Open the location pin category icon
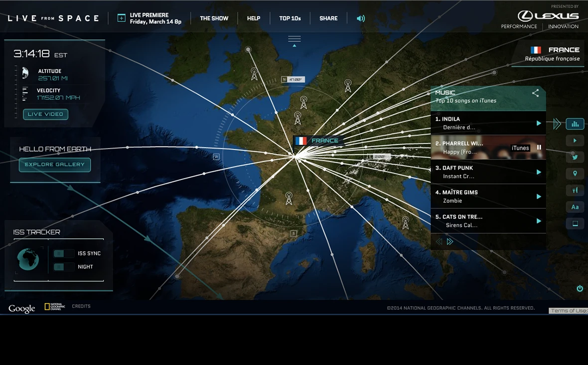This screenshot has height=365, width=588. (x=575, y=174)
